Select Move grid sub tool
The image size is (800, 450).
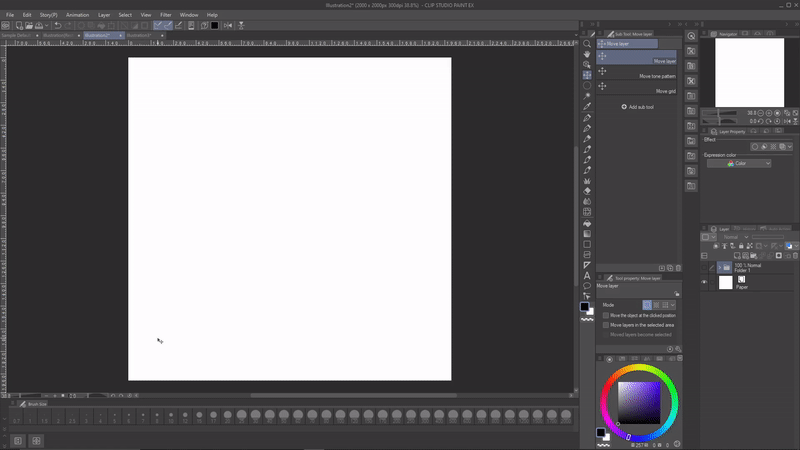637,87
